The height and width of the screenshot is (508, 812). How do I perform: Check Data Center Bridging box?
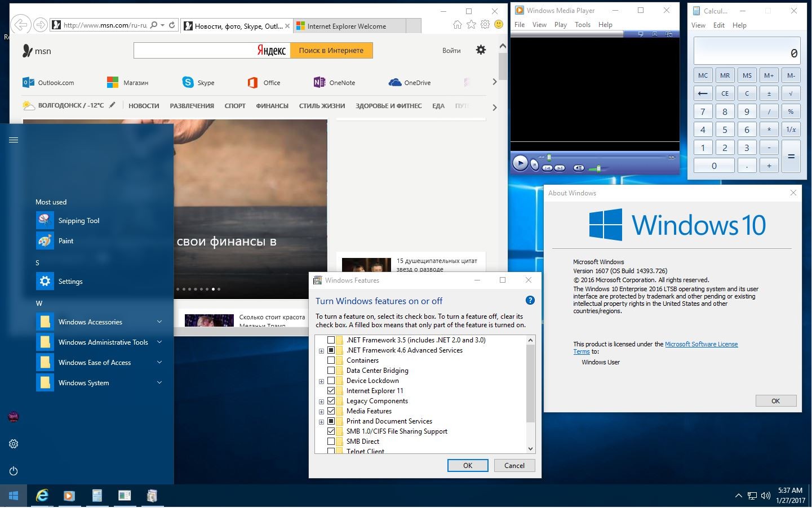point(331,371)
